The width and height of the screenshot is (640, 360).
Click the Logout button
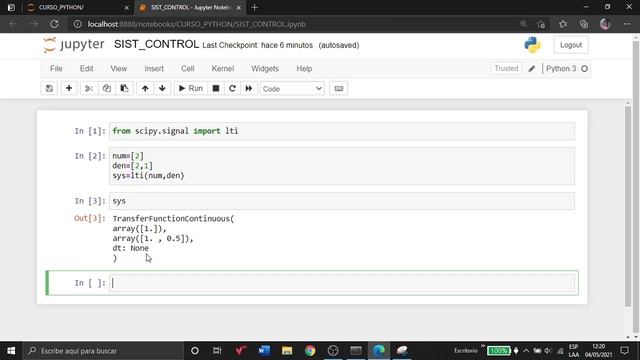[x=571, y=45]
